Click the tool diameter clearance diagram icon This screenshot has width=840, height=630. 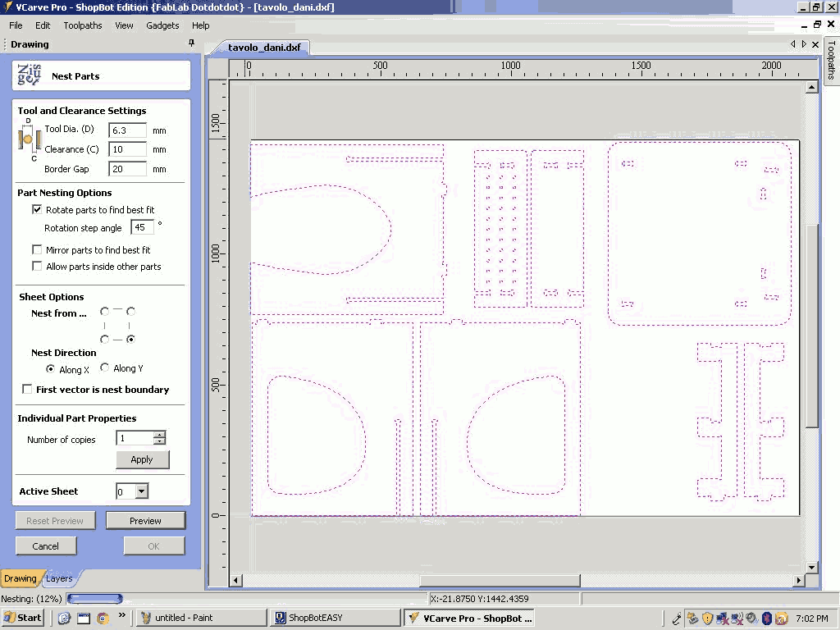point(29,139)
